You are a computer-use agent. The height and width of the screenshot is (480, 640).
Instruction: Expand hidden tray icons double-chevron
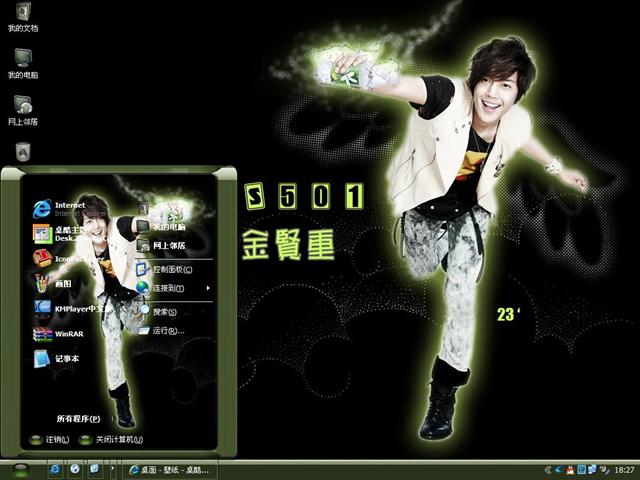[548, 470]
